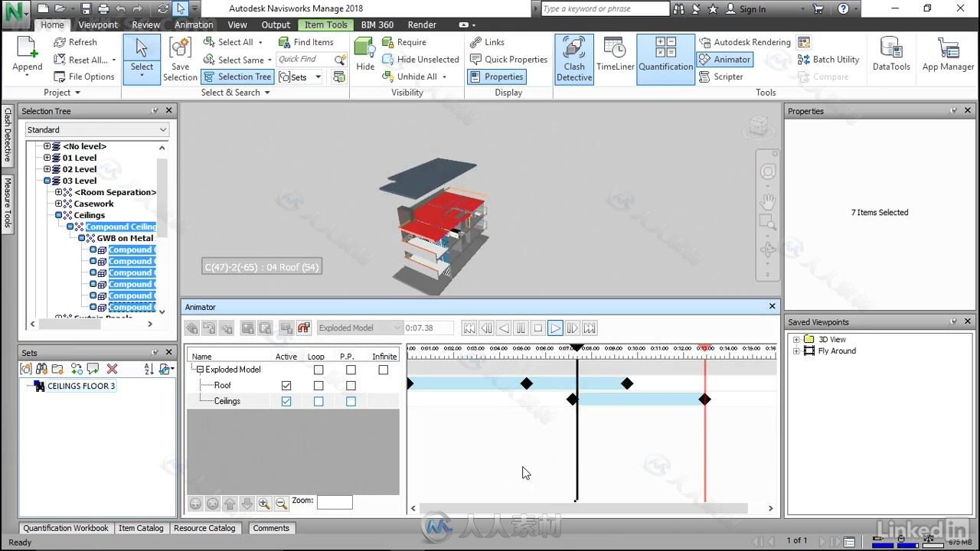The height and width of the screenshot is (551, 980).
Task: Open the Render ribbon tab
Action: click(x=422, y=24)
